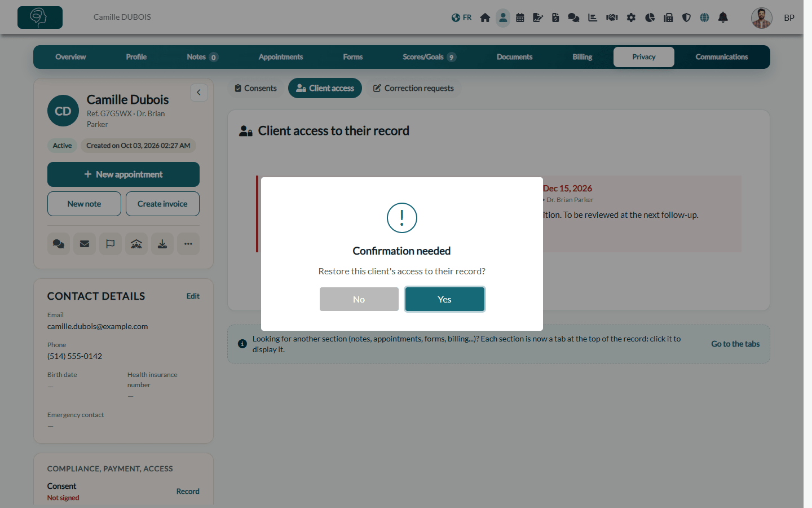Collapse the client sidebar with the chevron
Image resolution: width=812 pixels, height=508 pixels.
199,93
